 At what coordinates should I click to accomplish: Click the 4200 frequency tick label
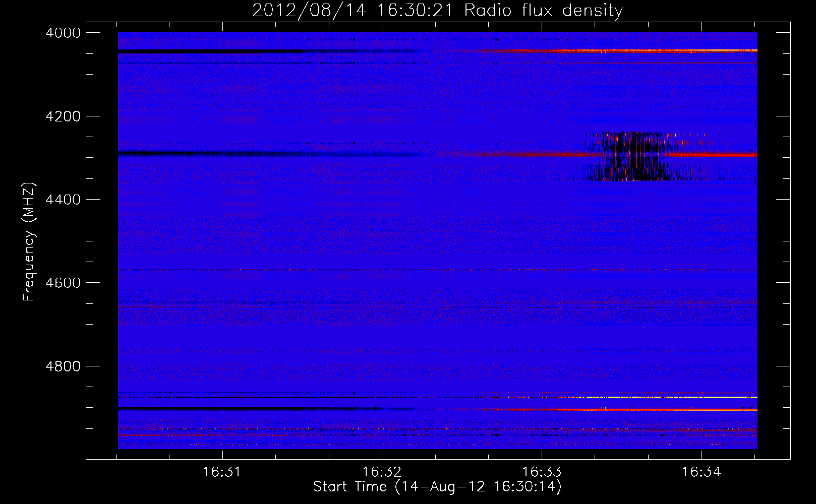pos(63,116)
